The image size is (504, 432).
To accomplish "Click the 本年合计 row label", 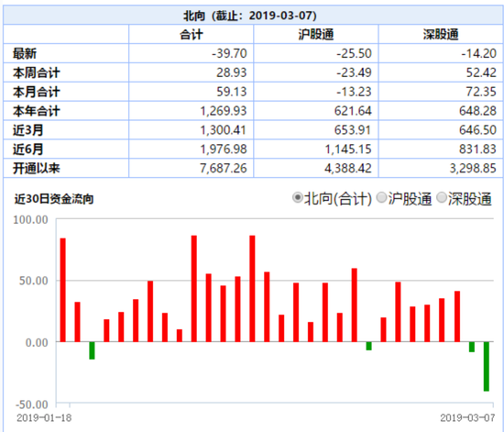I will (x=37, y=111).
